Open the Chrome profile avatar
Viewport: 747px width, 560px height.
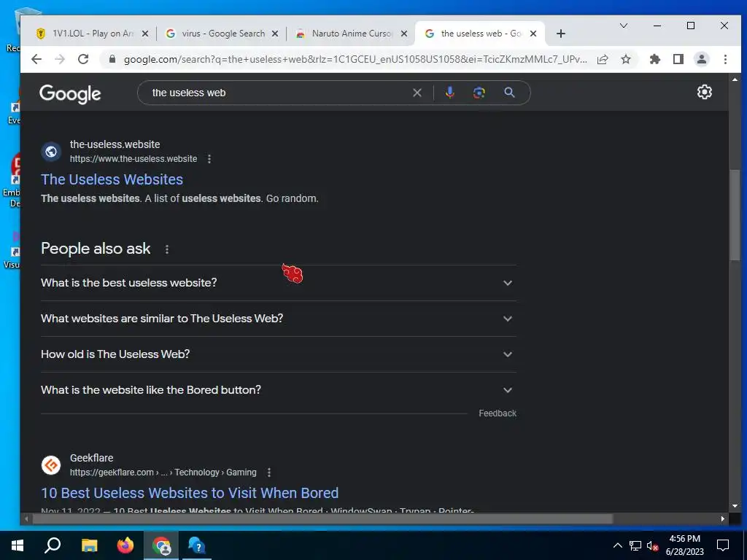coord(702,59)
